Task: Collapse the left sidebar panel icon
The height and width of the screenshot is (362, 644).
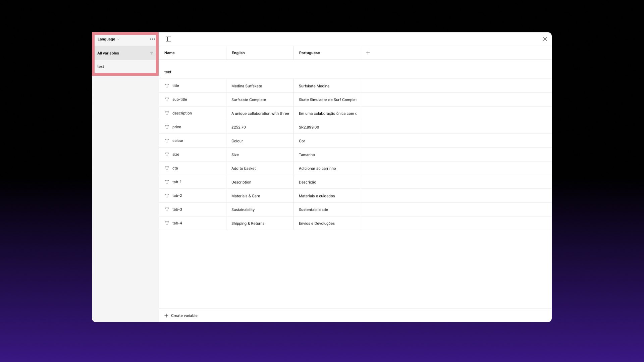Action: [168, 39]
